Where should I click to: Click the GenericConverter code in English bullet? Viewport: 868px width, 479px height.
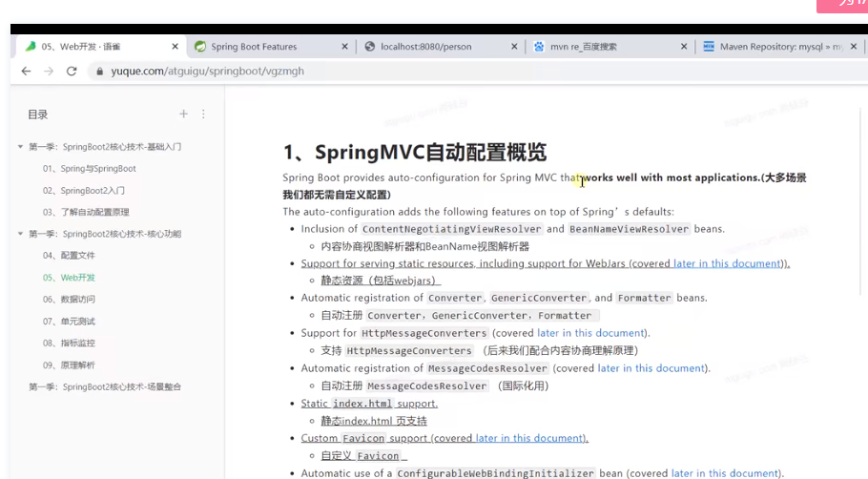pos(539,298)
